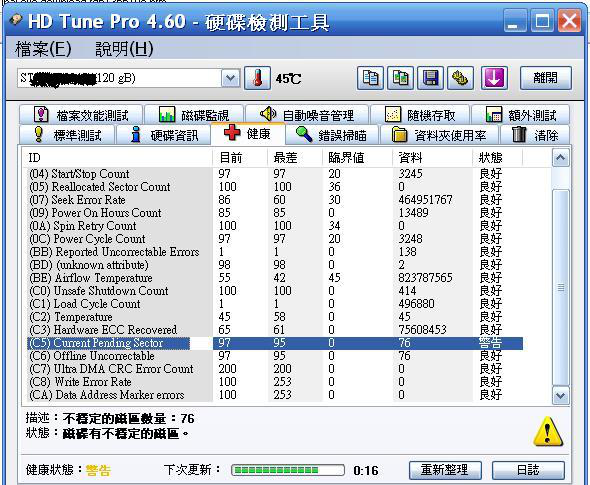Click the copy screenshot to clipboard icon
This screenshot has width=590, height=485.
click(x=400, y=78)
